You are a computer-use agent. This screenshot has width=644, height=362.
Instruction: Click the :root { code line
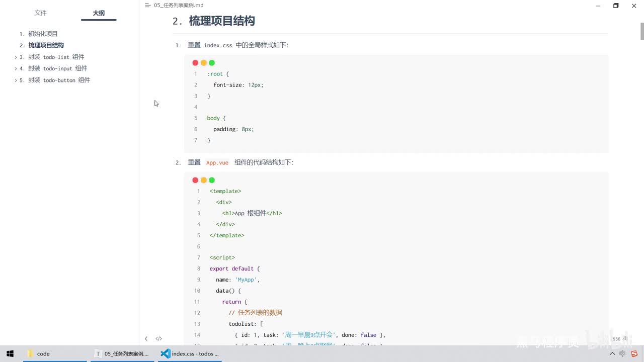[x=218, y=74]
